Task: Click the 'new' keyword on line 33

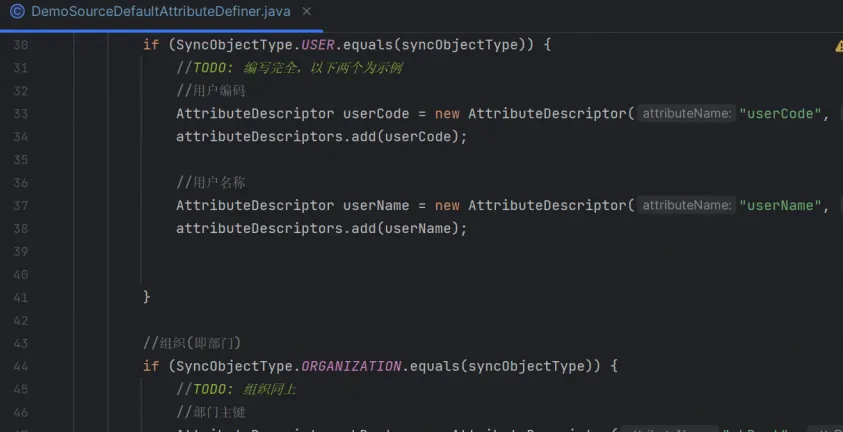Action: click(447, 114)
